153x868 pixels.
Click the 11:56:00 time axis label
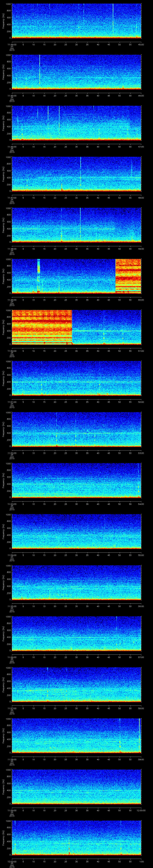point(12,657)
